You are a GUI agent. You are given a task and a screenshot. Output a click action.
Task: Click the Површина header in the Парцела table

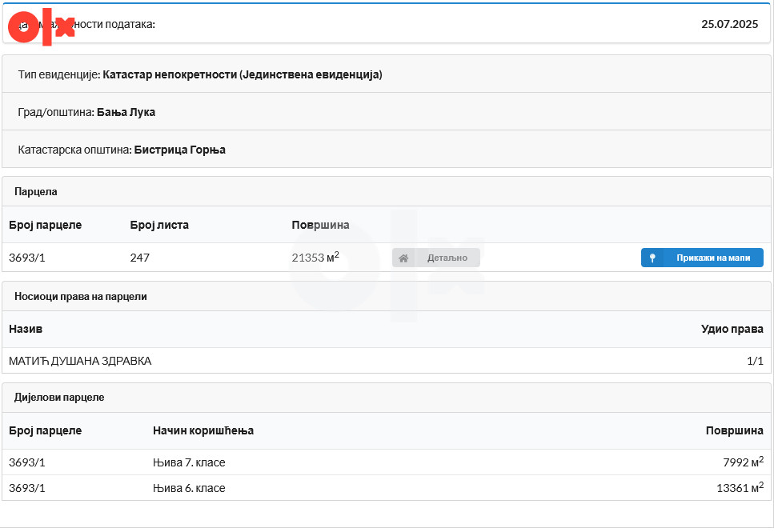(x=320, y=225)
